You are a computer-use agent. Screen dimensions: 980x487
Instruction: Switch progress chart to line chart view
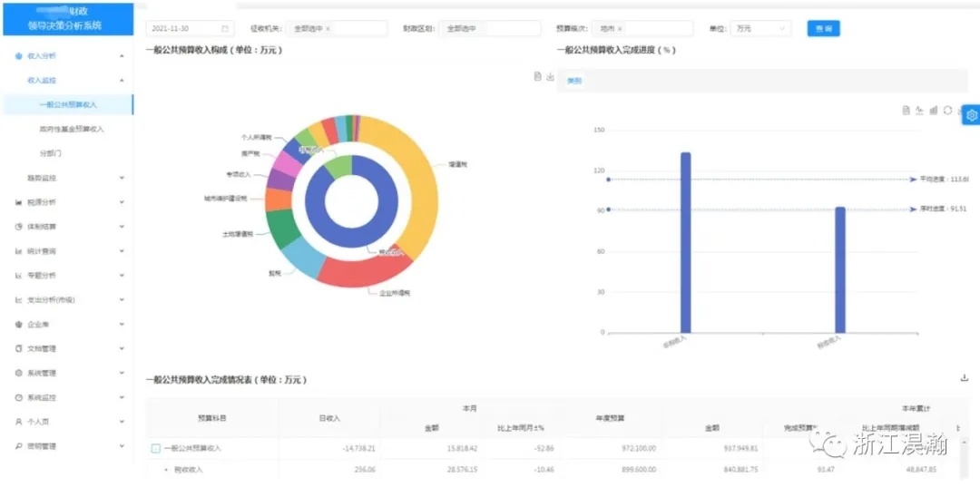click(919, 110)
